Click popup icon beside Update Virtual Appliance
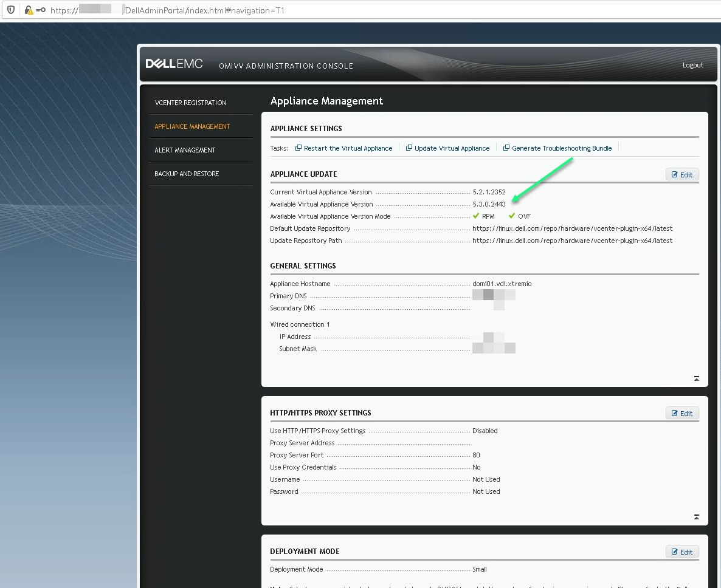The width and height of the screenshot is (721, 588). pos(409,148)
